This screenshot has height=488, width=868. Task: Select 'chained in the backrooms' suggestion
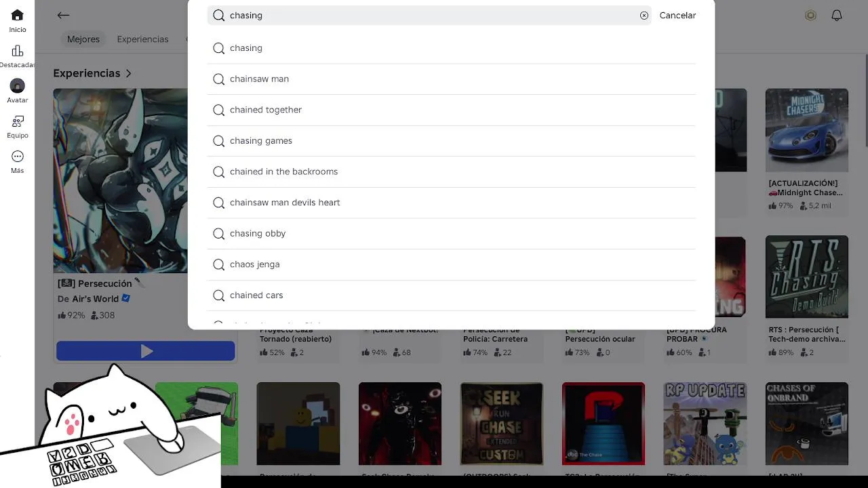pos(452,171)
